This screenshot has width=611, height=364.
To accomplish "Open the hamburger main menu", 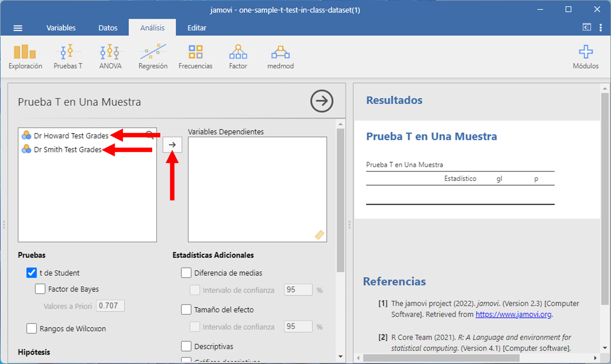I will click(18, 28).
